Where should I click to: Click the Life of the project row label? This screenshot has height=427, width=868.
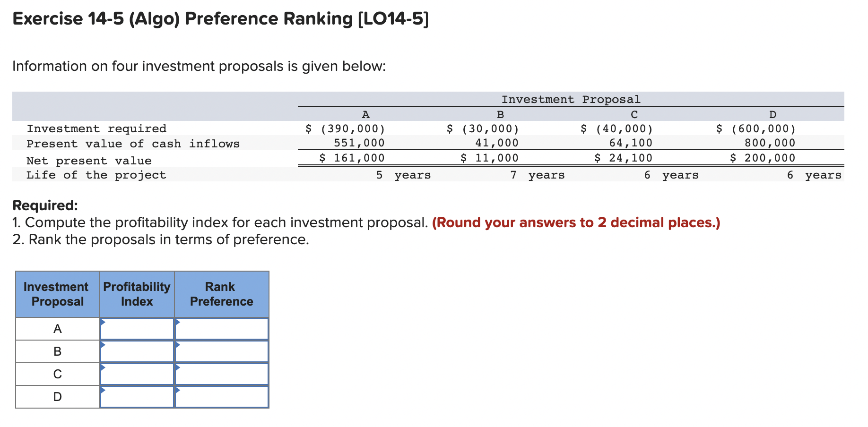(x=96, y=175)
